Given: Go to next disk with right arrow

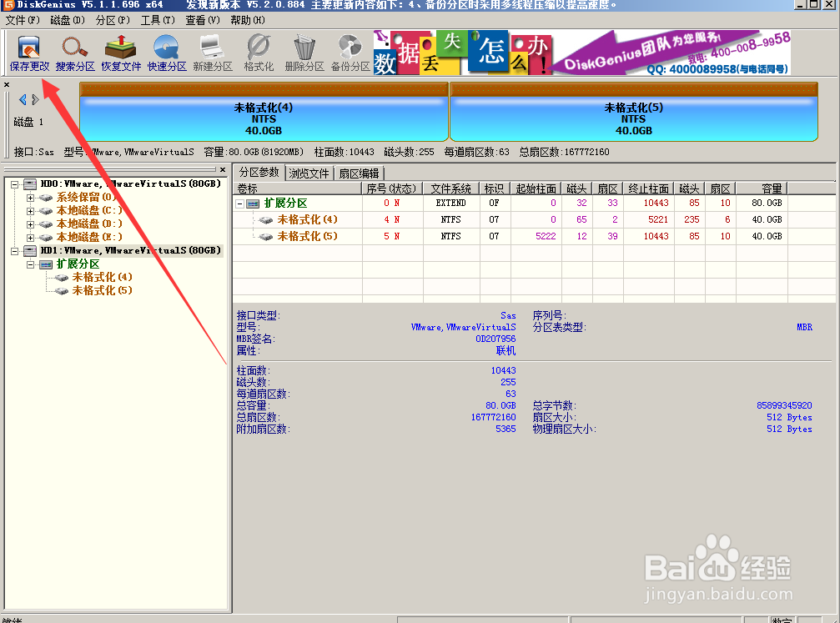Looking at the screenshot, I should [x=35, y=99].
